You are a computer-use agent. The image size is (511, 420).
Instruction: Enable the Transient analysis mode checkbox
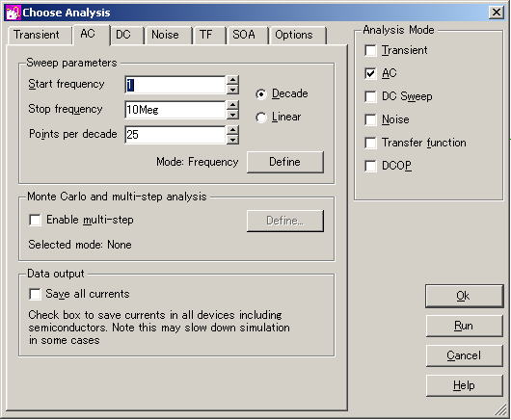point(370,50)
